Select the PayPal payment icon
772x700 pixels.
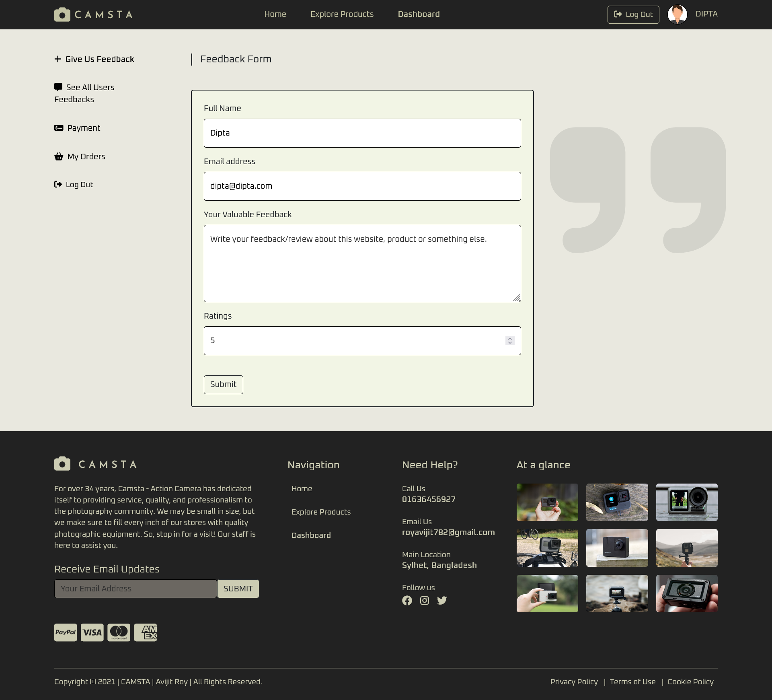pos(66,632)
